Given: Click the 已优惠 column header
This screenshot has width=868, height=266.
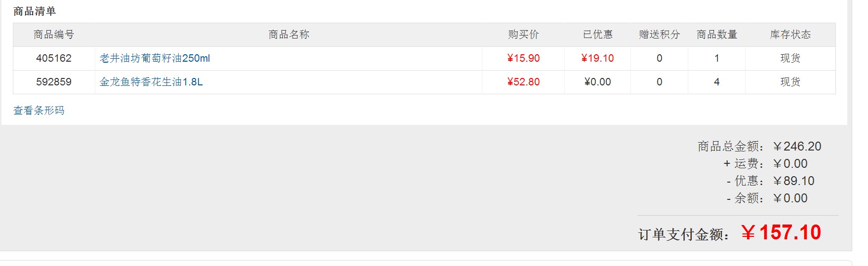Looking at the screenshot, I should pyautogui.click(x=597, y=35).
